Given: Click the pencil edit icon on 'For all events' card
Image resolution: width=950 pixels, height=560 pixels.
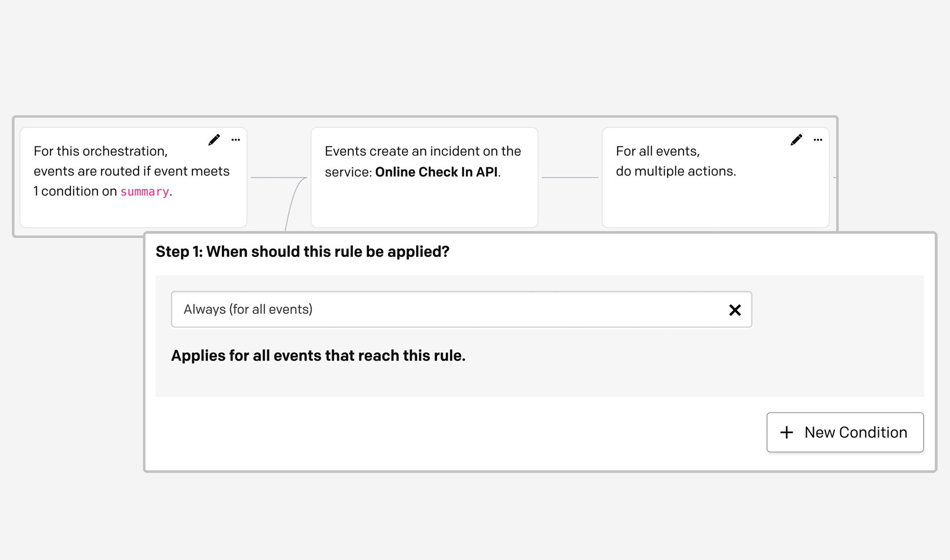Looking at the screenshot, I should pos(796,140).
